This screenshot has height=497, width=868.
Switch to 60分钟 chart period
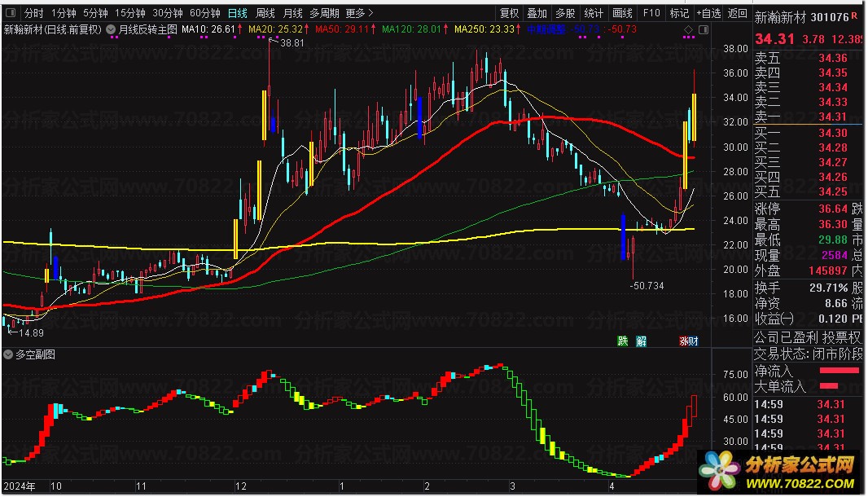(205, 13)
